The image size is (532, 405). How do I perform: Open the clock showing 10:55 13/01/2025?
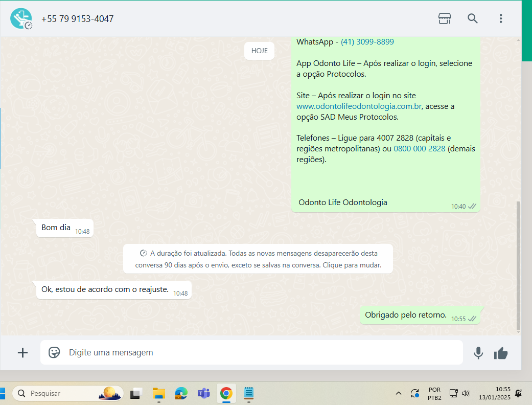click(x=494, y=393)
